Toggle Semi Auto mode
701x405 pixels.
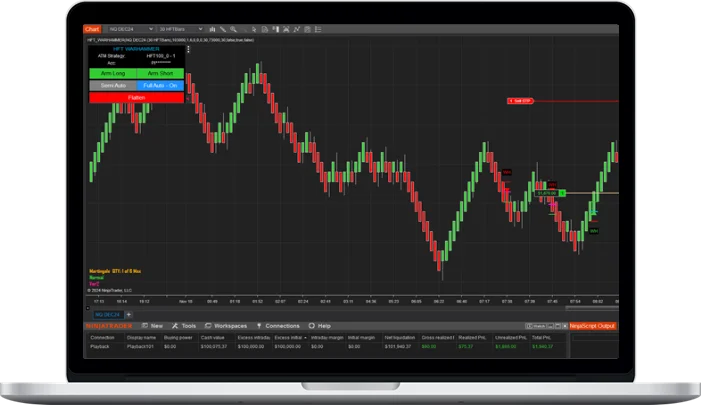112,86
